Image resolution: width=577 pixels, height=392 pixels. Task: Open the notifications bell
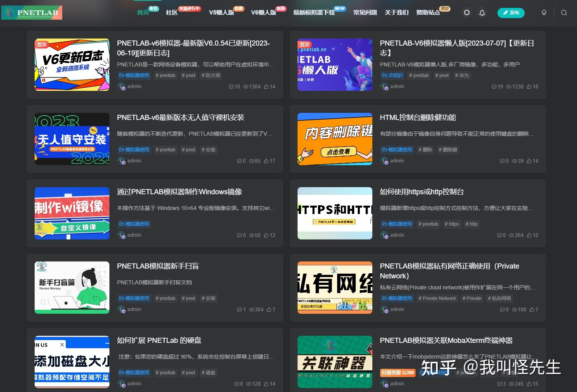[482, 13]
